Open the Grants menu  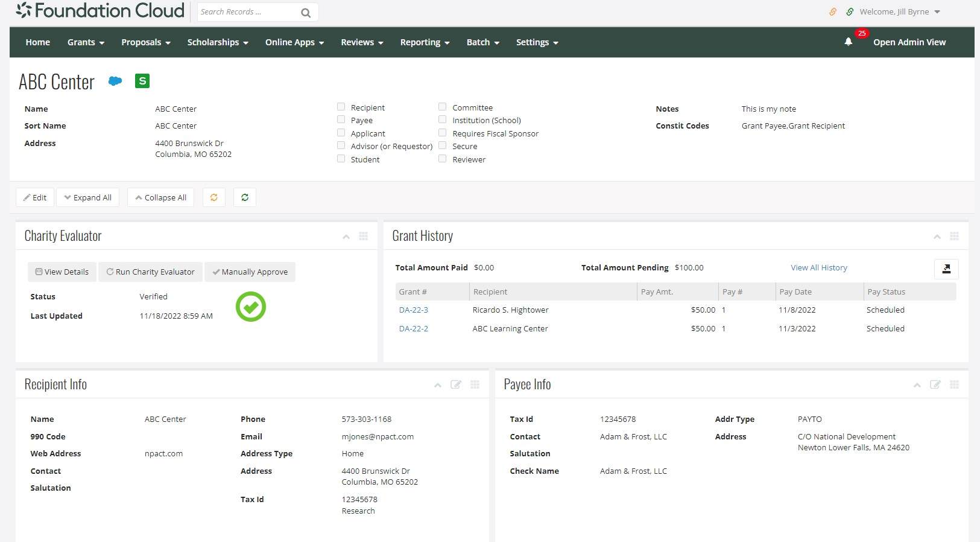click(86, 42)
